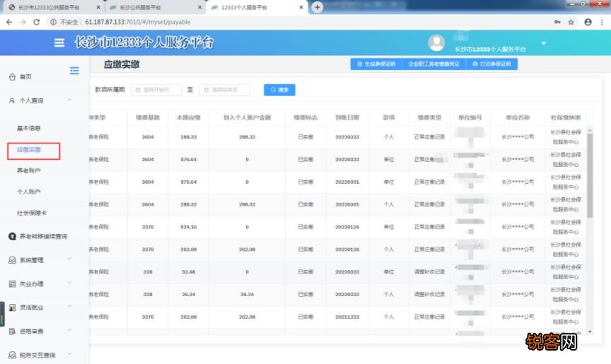Click the person icon beside 个人查询
This screenshot has height=364, width=611.
[x=12, y=100]
